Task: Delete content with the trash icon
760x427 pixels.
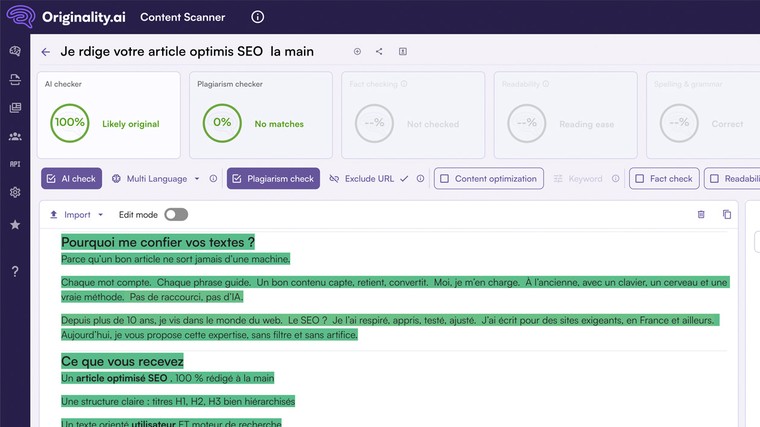Action: (x=701, y=214)
